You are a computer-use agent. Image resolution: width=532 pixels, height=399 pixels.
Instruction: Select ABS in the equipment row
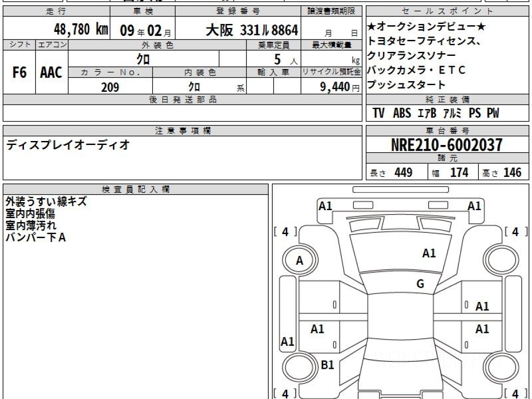click(x=402, y=113)
